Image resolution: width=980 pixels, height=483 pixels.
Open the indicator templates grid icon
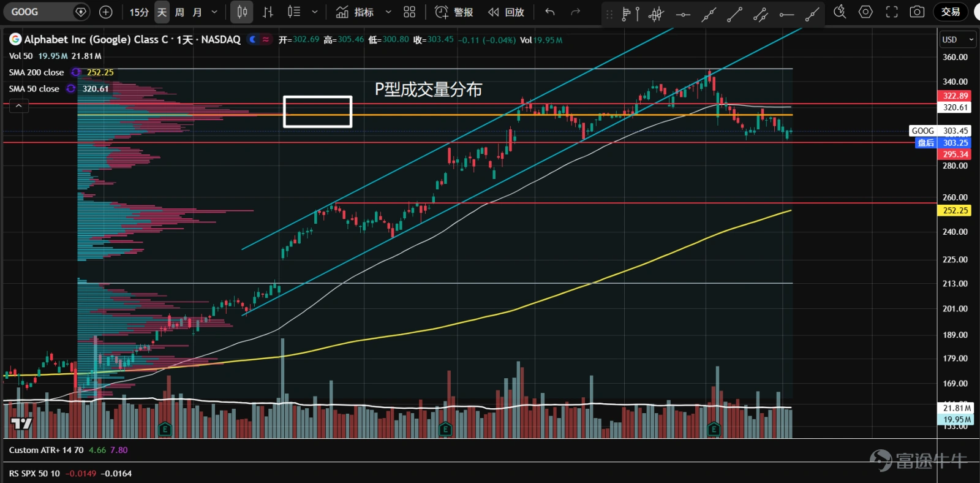pos(409,12)
